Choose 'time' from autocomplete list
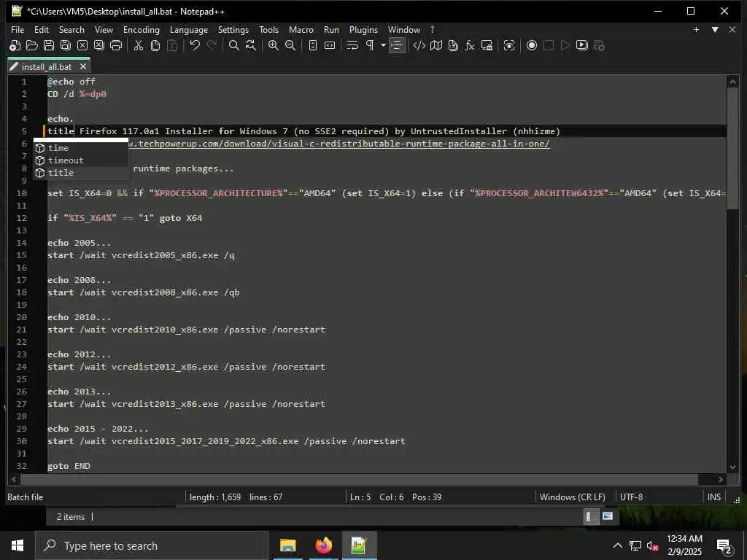This screenshot has height=560, width=747. point(80,148)
